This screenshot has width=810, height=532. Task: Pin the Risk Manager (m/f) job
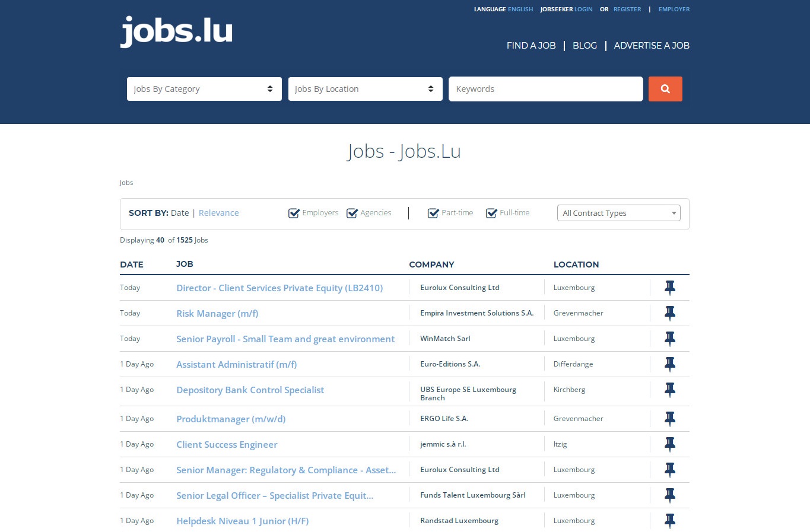[x=669, y=314]
